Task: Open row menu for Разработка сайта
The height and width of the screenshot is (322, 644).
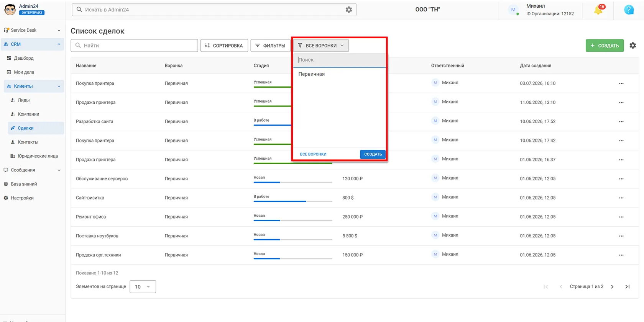Action: tap(621, 121)
